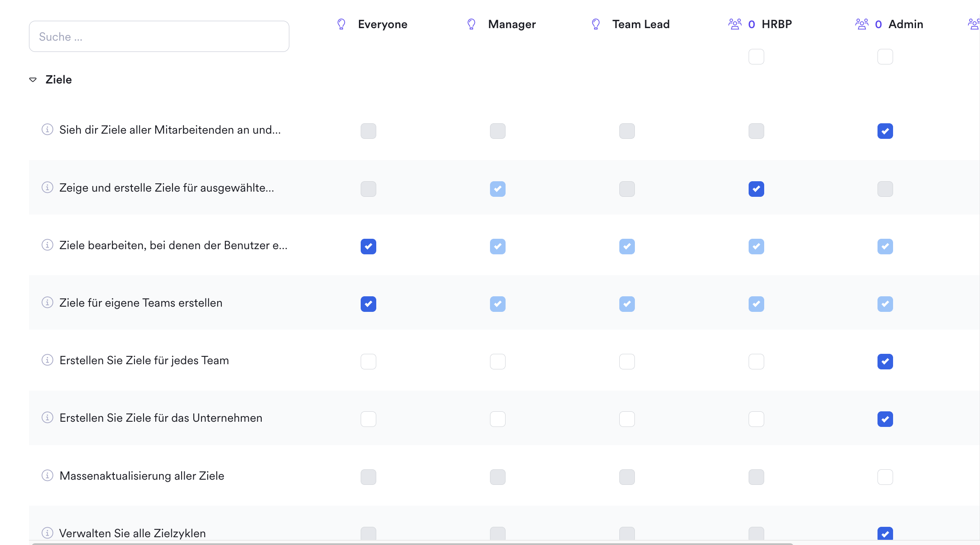
Task: Open info icon for 'Ziele bearbeiten, bei denen'
Action: click(x=47, y=245)
